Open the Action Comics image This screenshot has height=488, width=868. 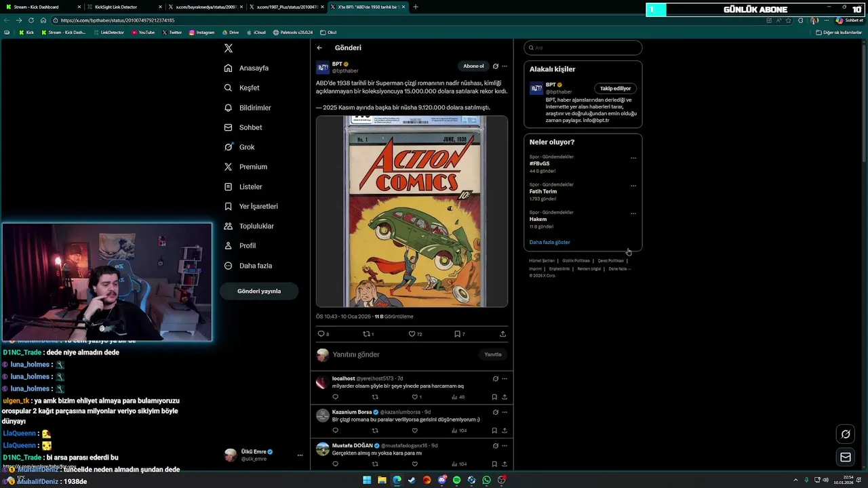click(412, 211)
